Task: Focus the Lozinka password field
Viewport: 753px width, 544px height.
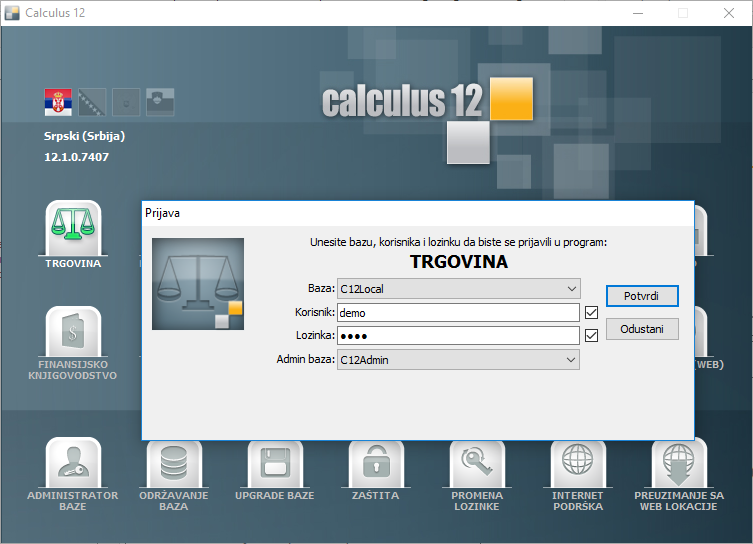Action: click(x=459, y=336)
